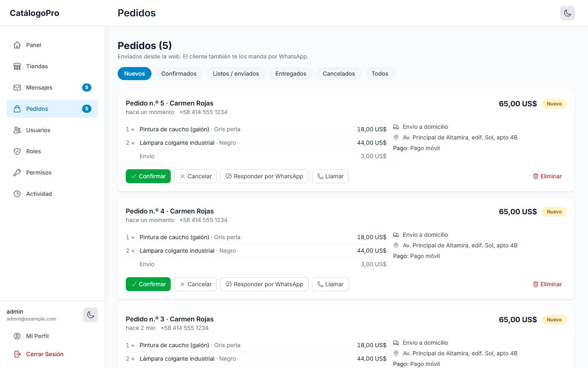Confirm order number 5
The width and height of the screenshot is (588, 368).
coord(148,176)
